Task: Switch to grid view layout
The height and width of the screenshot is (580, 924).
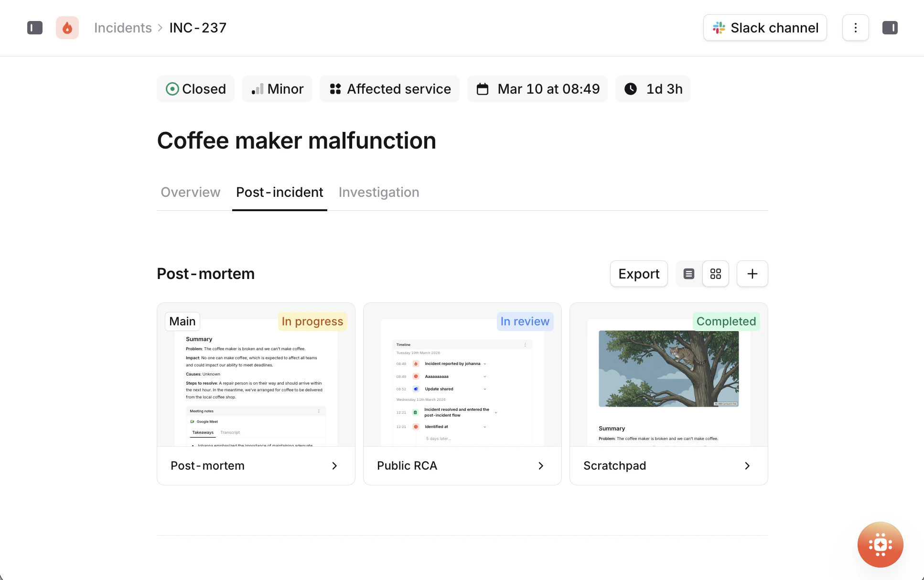Action: 716,274
